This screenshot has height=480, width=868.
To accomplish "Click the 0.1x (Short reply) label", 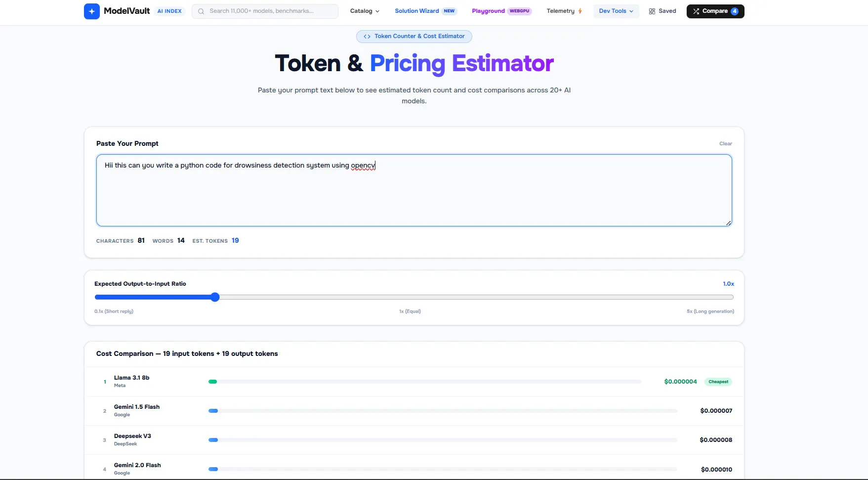I will pos(114,311).
